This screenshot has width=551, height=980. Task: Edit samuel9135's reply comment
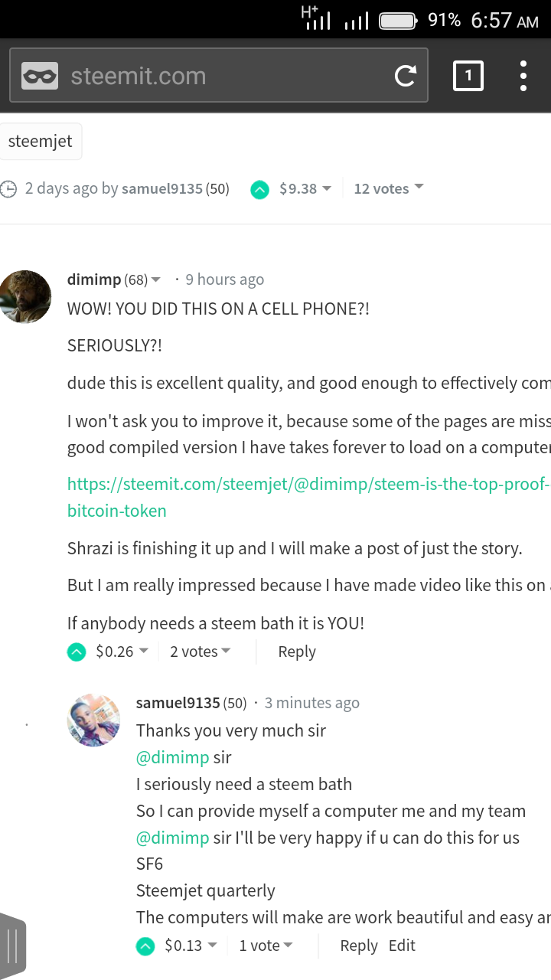click(402, 946)
